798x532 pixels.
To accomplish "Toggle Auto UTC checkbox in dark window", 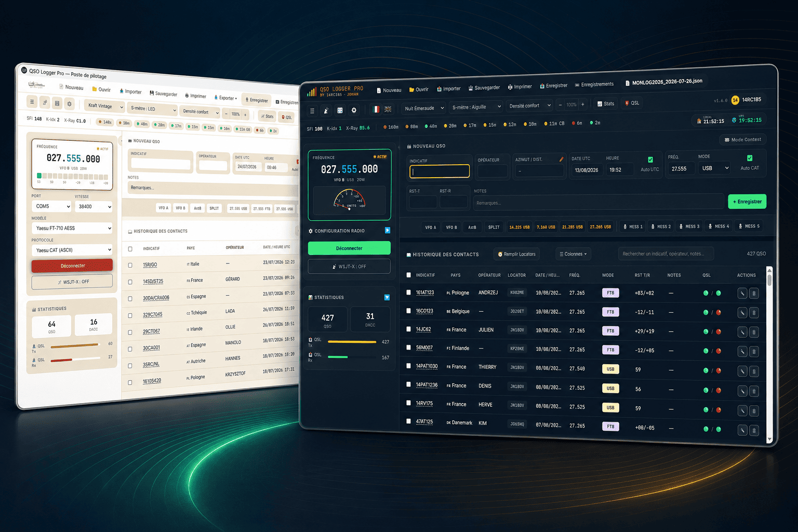I will pos(650,159).
